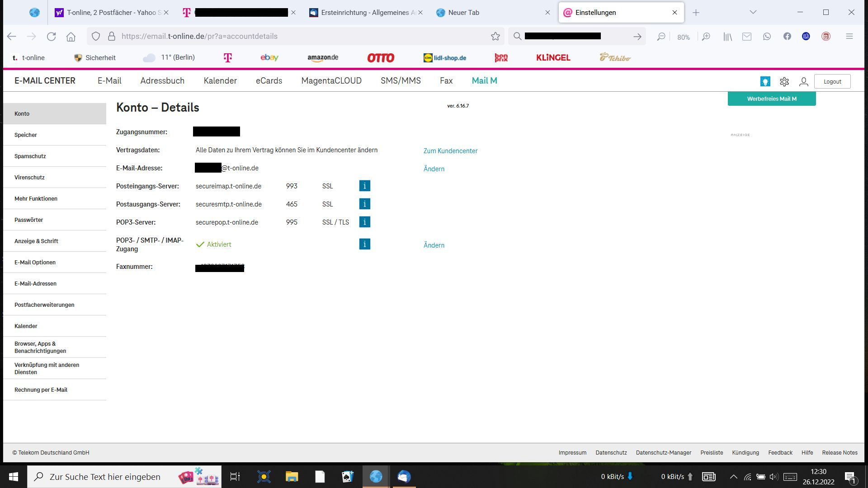Click the Firefox zoom-out magnifier icon

[x=661, y=37]
